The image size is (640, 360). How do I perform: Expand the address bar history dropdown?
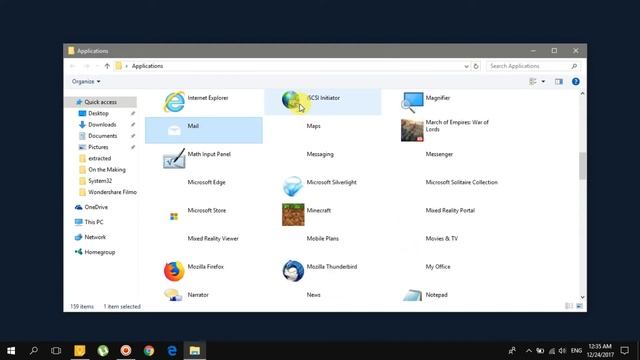pyautogui.click(x=467, y=66)
